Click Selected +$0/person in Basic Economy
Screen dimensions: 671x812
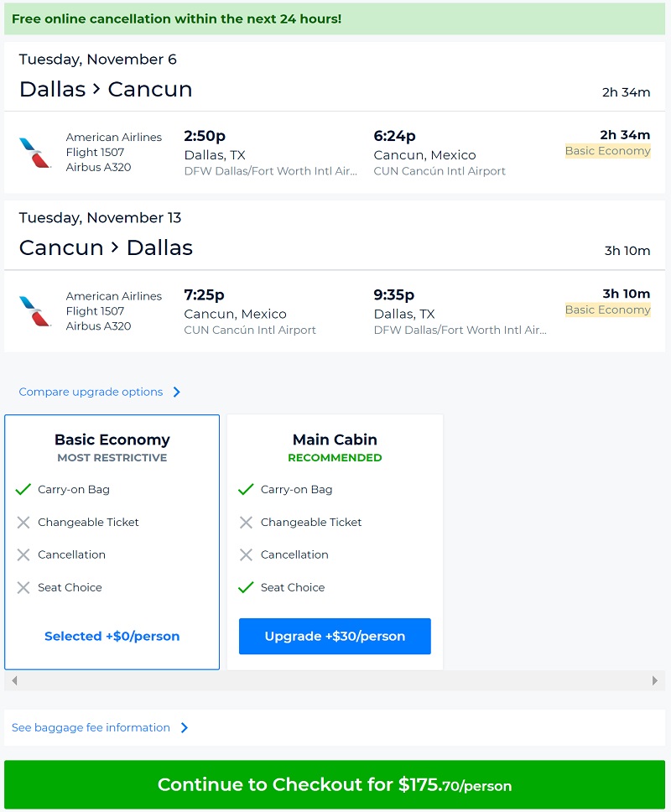tap(112, 637)
